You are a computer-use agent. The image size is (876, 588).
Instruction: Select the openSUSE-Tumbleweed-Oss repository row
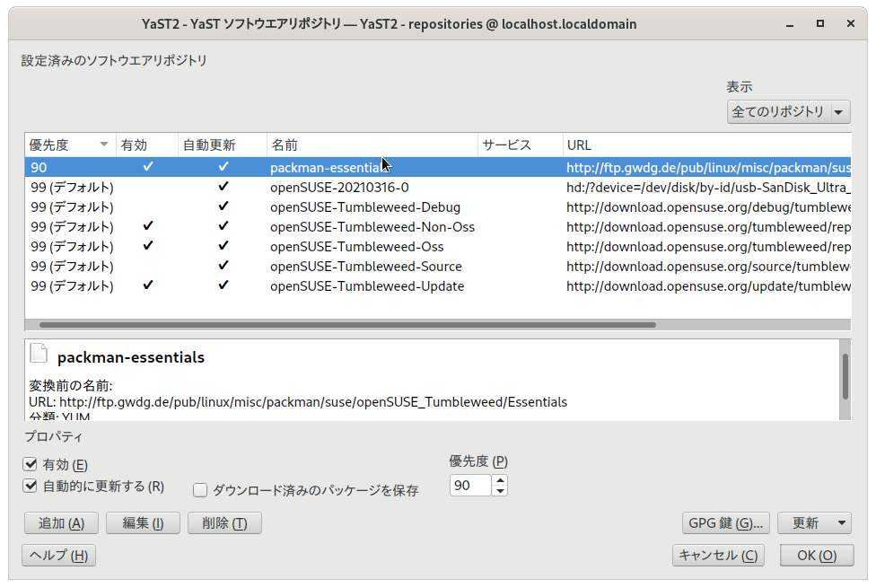pyautogui.click(x=438, y=247)
